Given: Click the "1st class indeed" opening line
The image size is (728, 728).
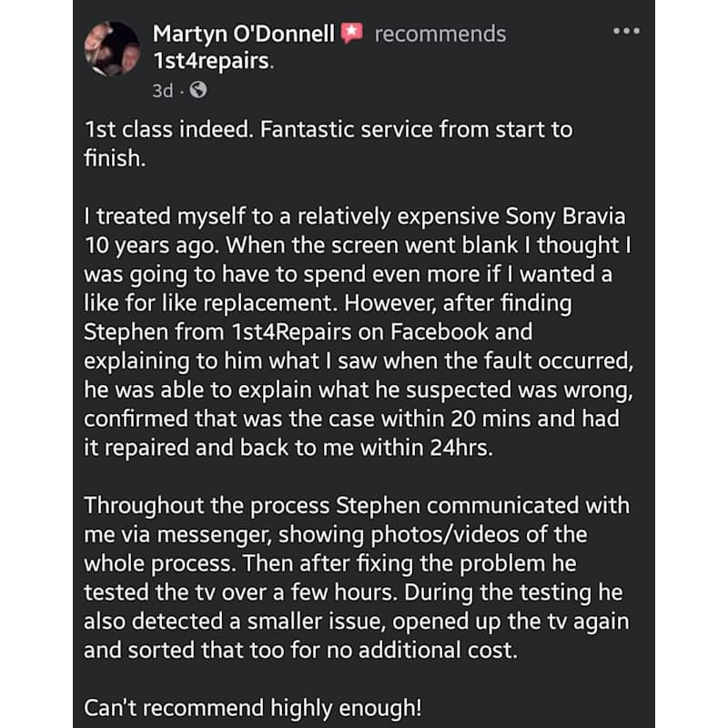Looking at the screenshot, I should coord(164,129).
